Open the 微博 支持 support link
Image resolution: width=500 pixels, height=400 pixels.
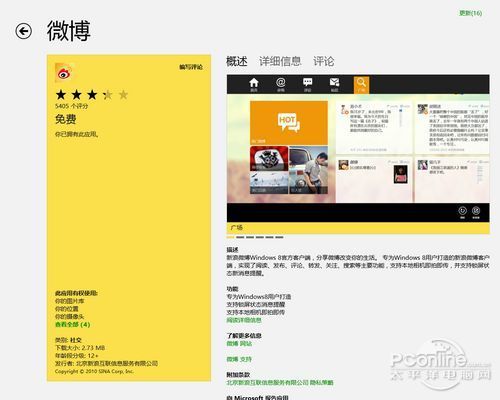[x=239, y=359]
